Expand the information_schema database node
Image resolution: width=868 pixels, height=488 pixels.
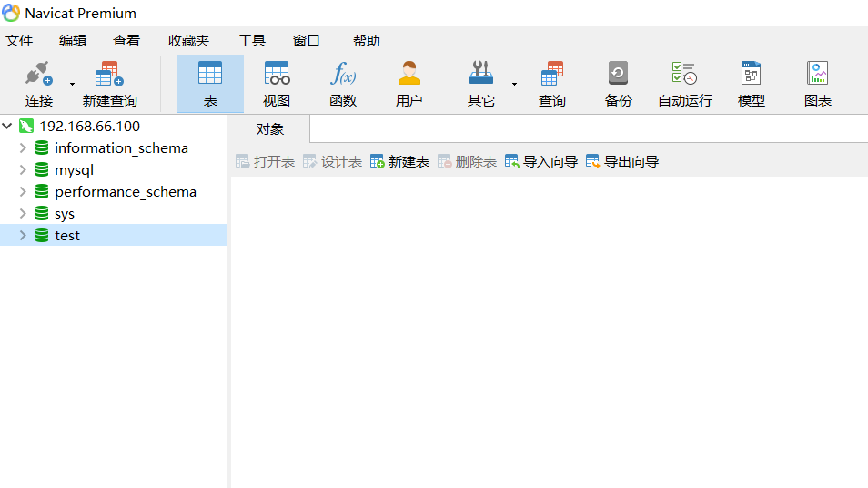(x=23, y=147)
